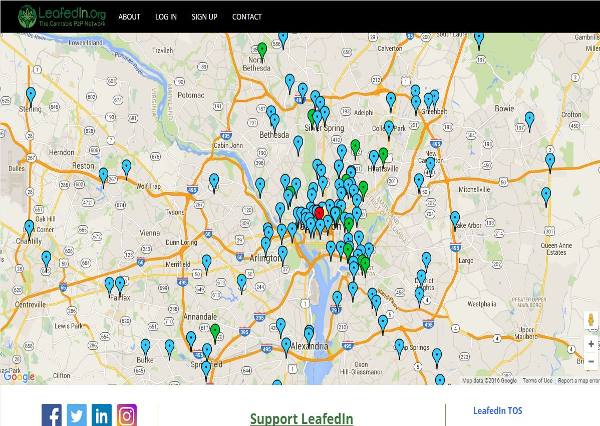Select the blue pin near Merrifield
The width and height of the screenshot is (600, 426).
click(x=207, y=262)
